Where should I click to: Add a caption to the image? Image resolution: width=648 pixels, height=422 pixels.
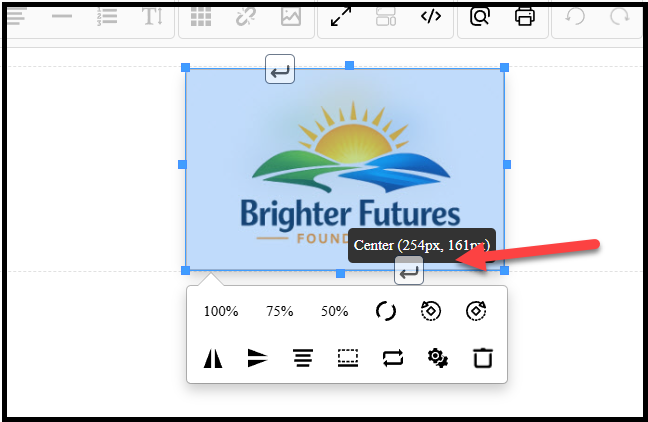(x=348, y=358)
